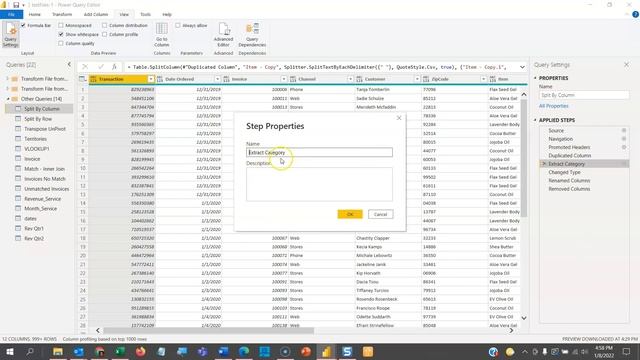This screenshot has width=640, height=360.
Task: Launch the Advanced Editor
Action: tap(223, 35)
